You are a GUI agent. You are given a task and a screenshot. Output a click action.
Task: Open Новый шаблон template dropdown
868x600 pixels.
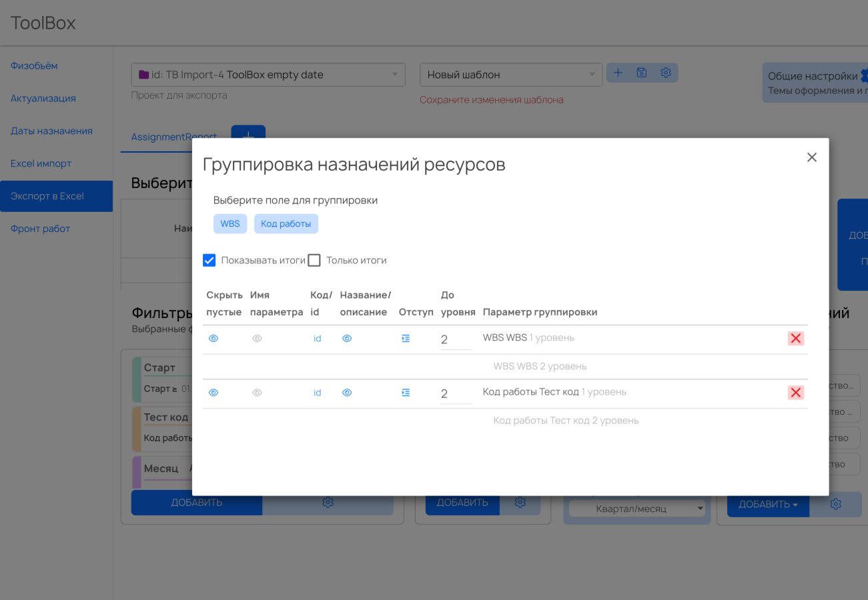pos(510,75)
